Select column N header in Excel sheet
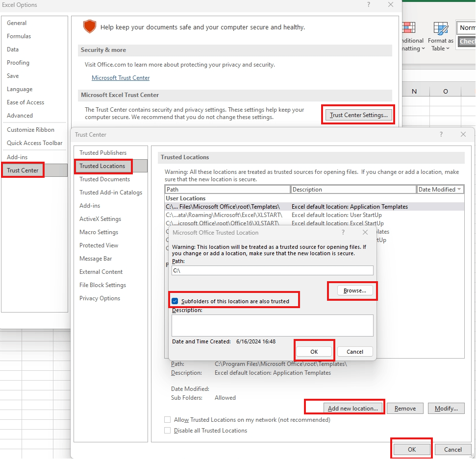476x459 pixels. point(414,91)
